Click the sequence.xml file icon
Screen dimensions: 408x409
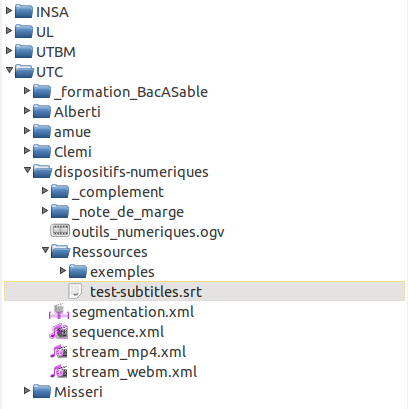[x=59, y=332]
